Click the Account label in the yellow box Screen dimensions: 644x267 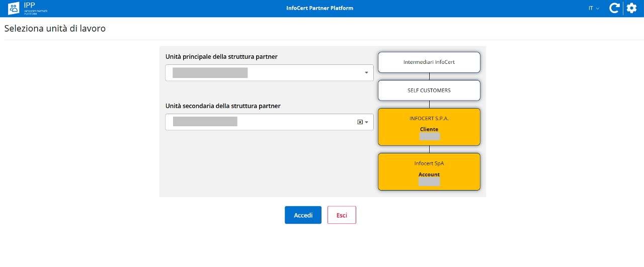[x=429, y=174]
